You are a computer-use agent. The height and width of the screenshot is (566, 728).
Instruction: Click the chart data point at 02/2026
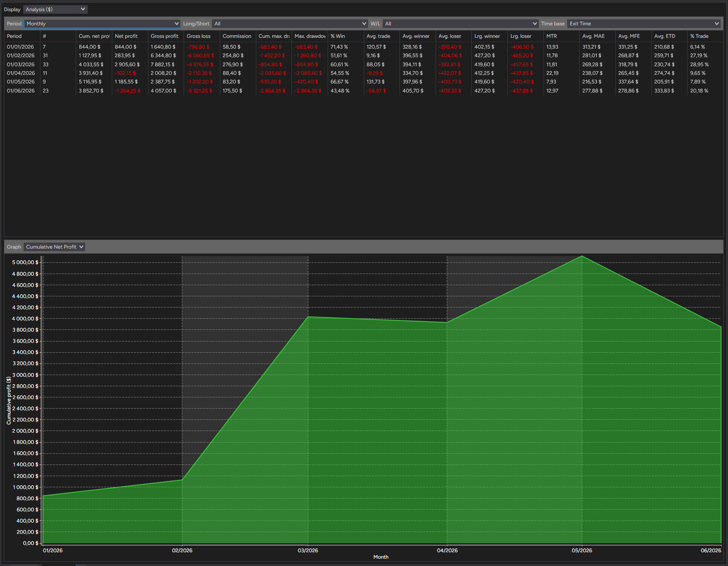pyautogui.click(x=182, y=480)
